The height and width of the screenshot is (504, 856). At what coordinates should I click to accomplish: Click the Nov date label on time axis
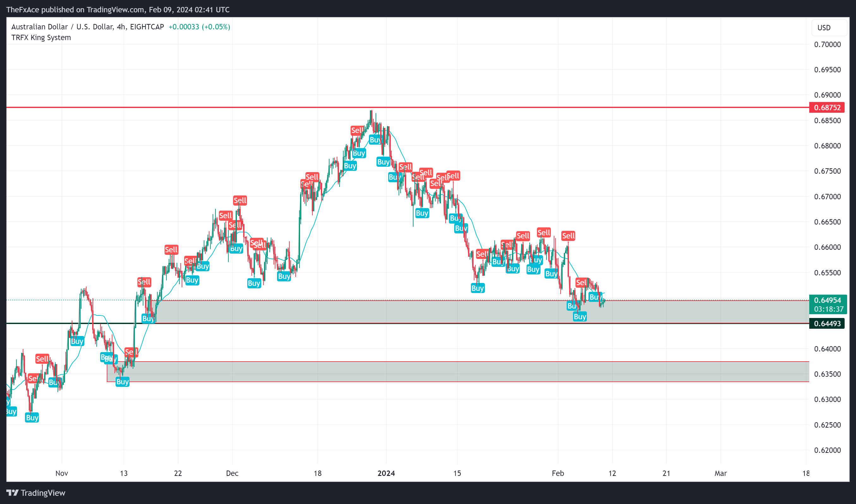(x=62, y=473)
